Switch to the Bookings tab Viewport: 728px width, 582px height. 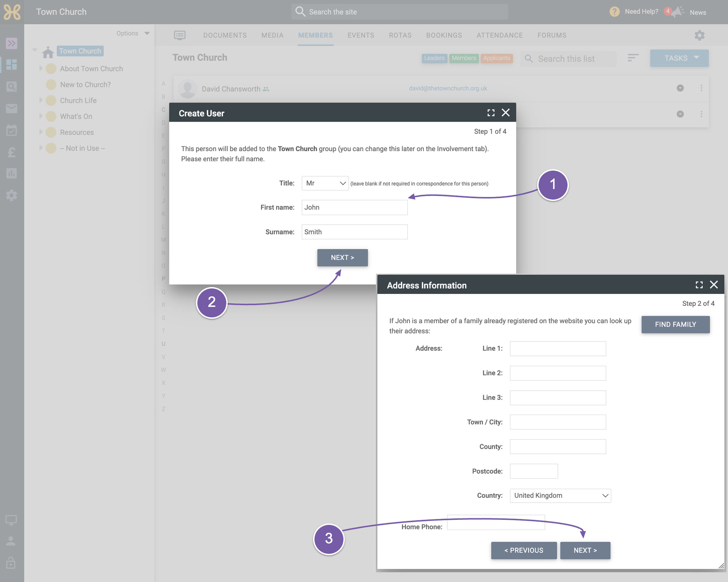[444, 35]
